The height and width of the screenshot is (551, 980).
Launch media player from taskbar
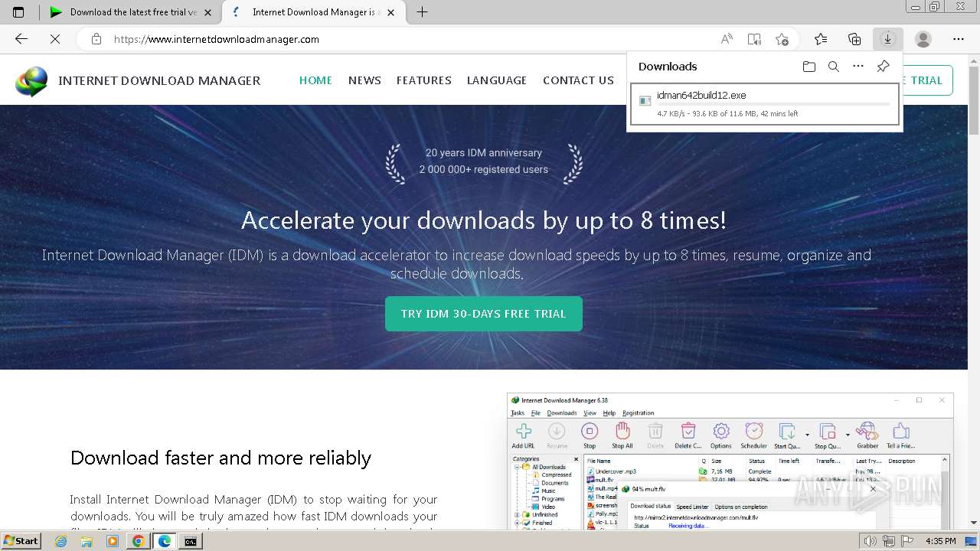(x=113, y=541)
